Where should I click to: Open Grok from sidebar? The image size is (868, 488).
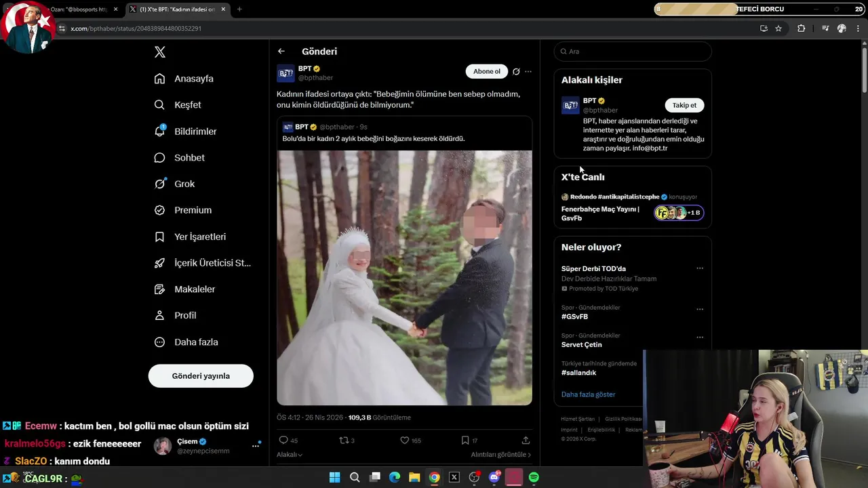point(174,184)
